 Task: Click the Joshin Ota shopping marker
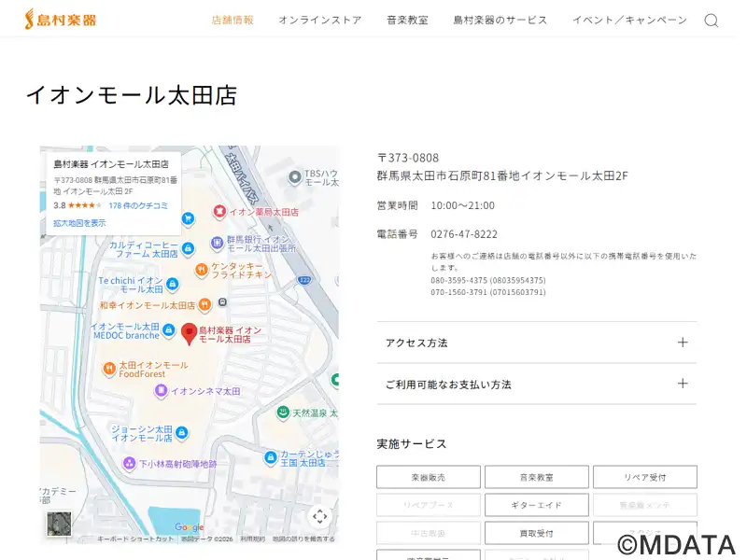click(x=182, y=433)
